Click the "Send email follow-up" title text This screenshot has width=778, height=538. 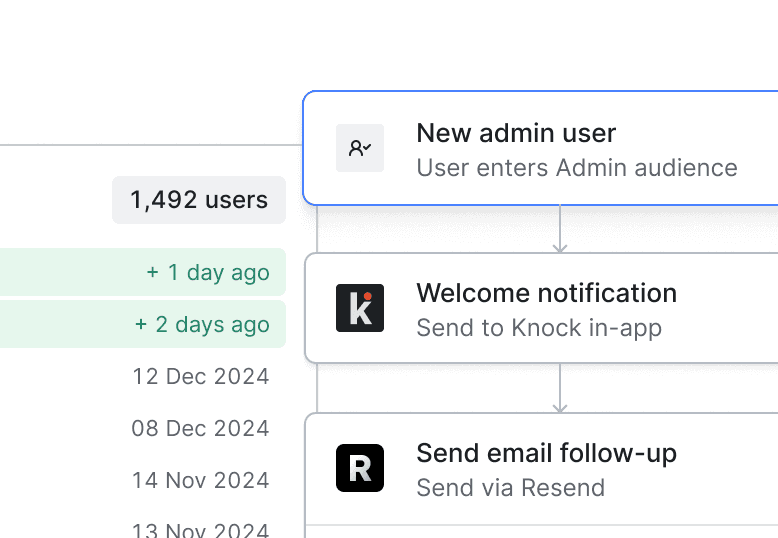(x=546, y=453)
